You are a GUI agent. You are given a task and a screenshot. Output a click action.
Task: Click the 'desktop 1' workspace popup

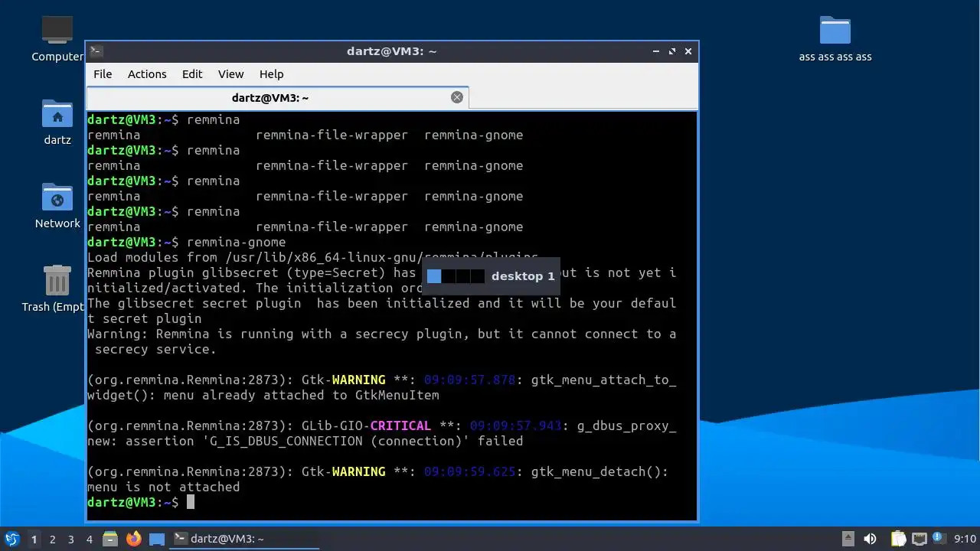point(491,276)
